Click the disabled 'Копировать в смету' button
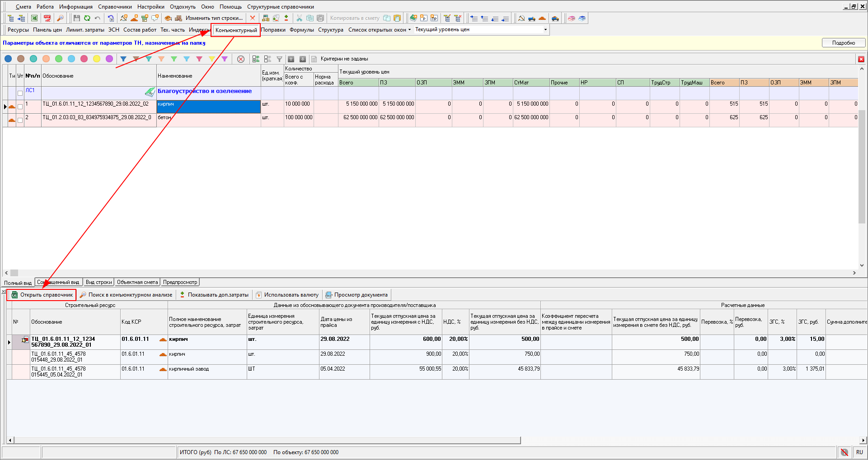Viewport: 868px width, 460px height. coord(355,18)
